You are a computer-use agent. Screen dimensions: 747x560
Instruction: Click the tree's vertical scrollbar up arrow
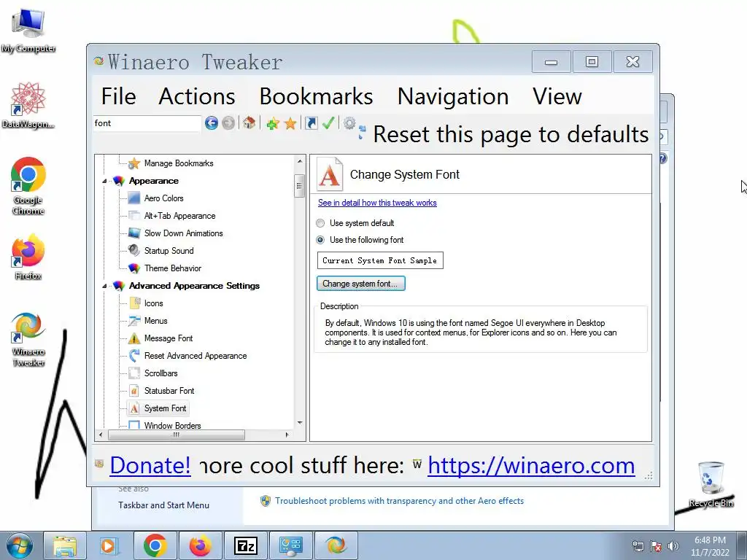point(300,161)
